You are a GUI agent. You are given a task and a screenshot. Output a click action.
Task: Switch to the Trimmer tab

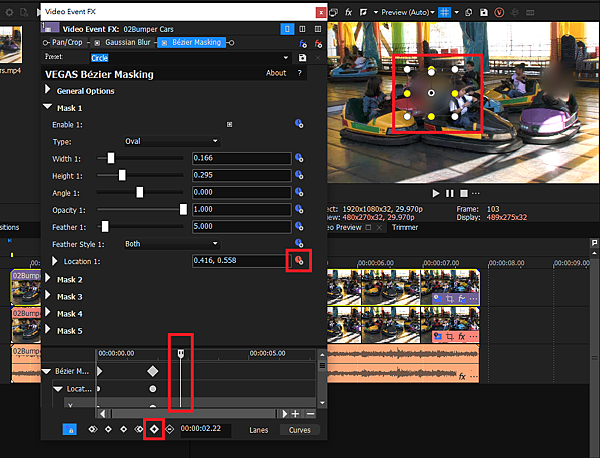(x=405, y=227)
